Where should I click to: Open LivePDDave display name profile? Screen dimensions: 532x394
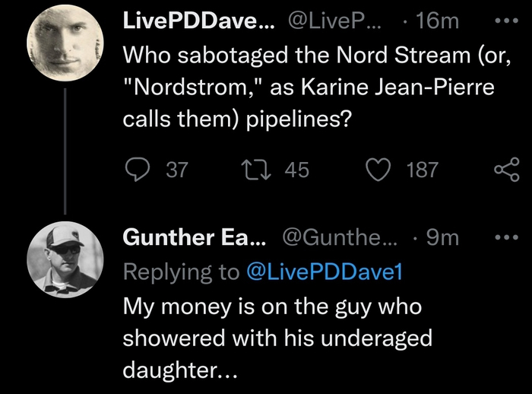pyautogui.click(x=195, y=21)
